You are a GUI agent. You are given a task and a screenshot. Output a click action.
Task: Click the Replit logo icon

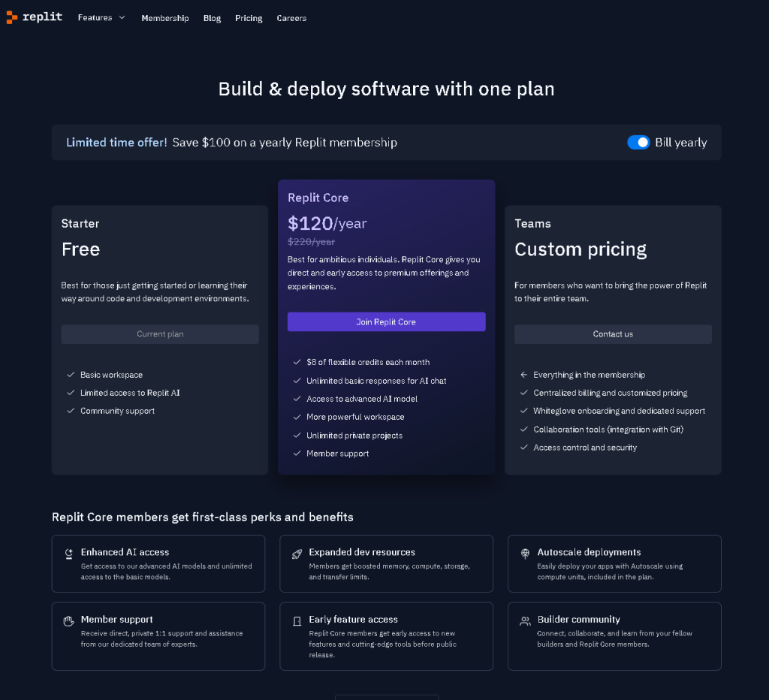click(x=12, y=18)
